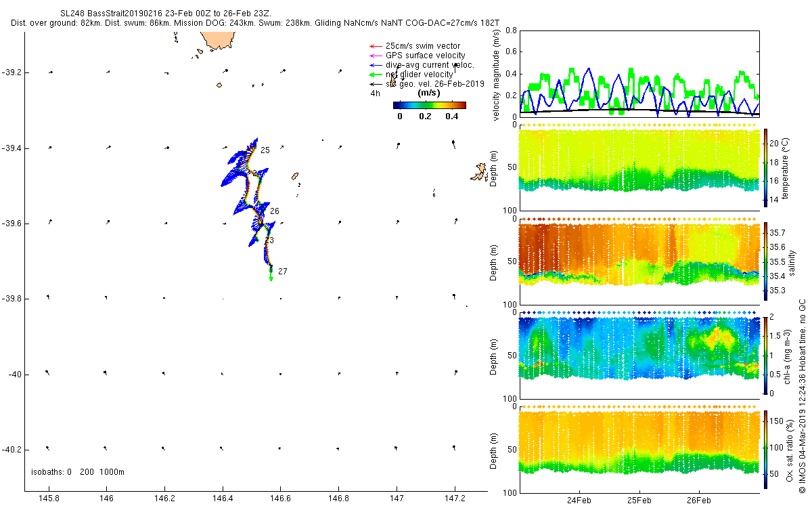Click the track day marker '27'

coord(283,272)
